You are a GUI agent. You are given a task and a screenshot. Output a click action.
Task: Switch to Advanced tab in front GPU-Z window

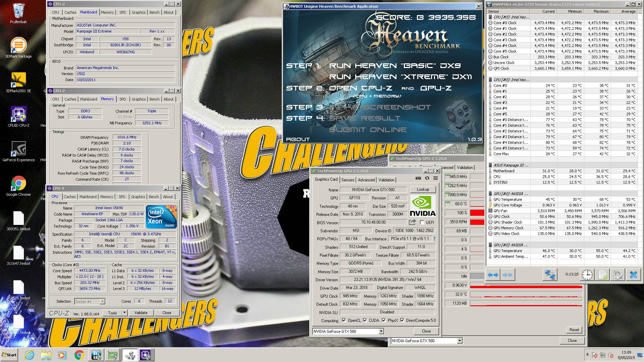click(x=366, y=180)
